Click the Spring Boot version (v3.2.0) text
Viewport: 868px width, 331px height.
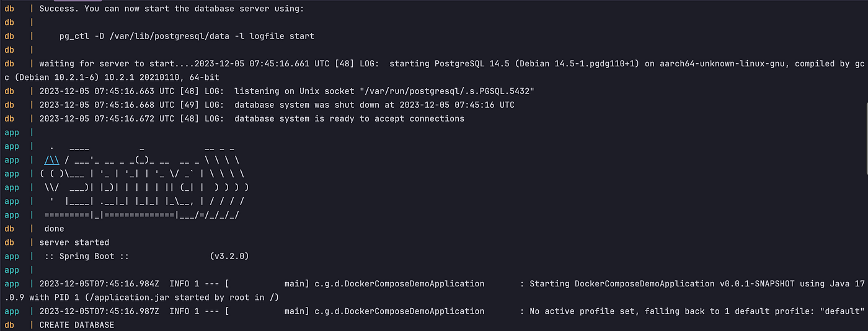point(229,256)
